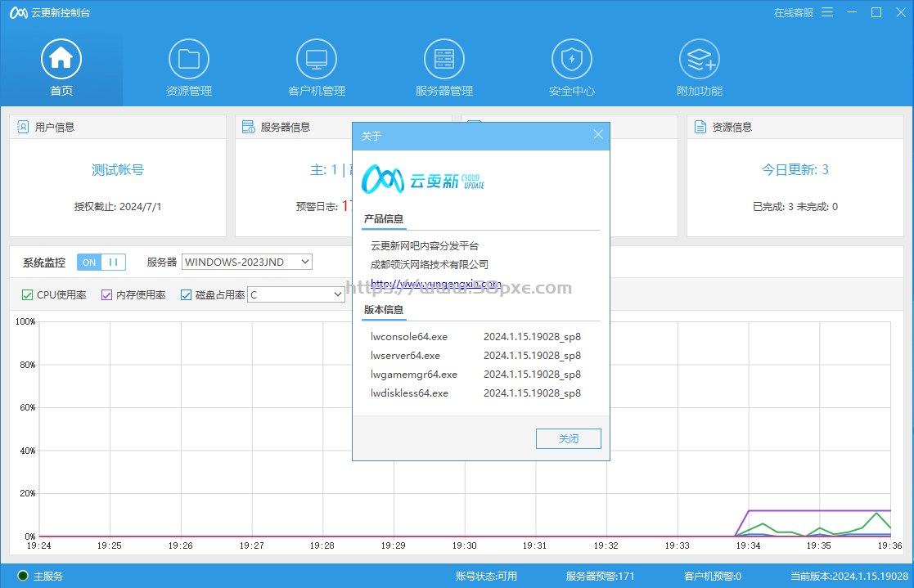Viewport: 914px width, 588px height.
Task: Click lwserver64.exe entry
Action: [405, 356]
